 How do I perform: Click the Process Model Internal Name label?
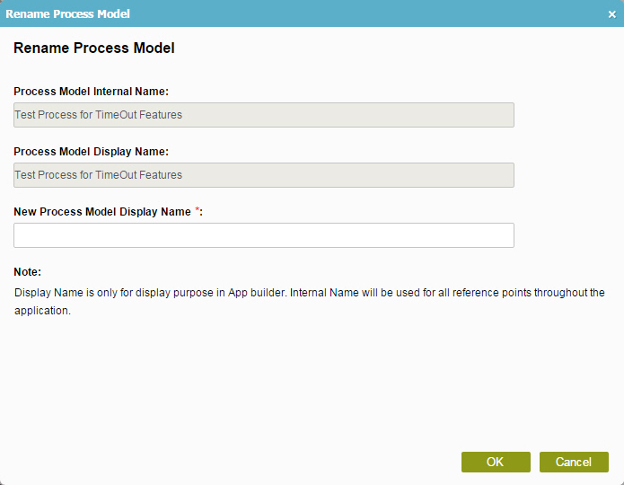[91, 92]
